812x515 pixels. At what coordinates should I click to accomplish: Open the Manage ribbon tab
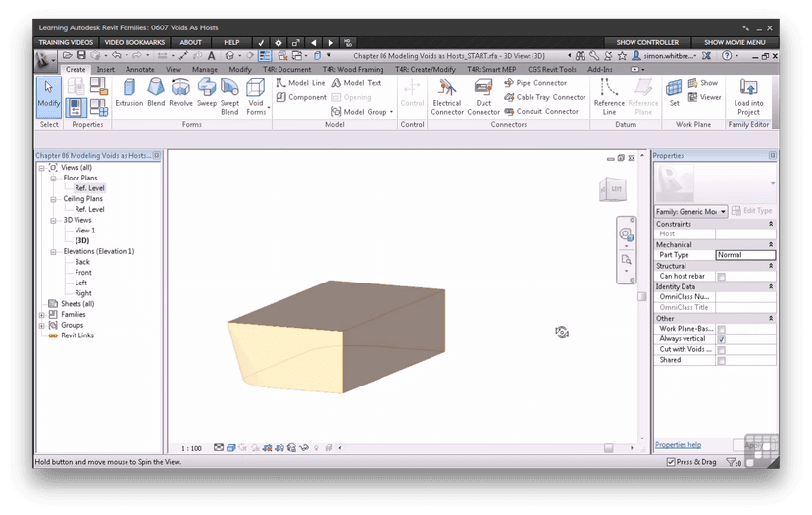[x=205, y=69]
